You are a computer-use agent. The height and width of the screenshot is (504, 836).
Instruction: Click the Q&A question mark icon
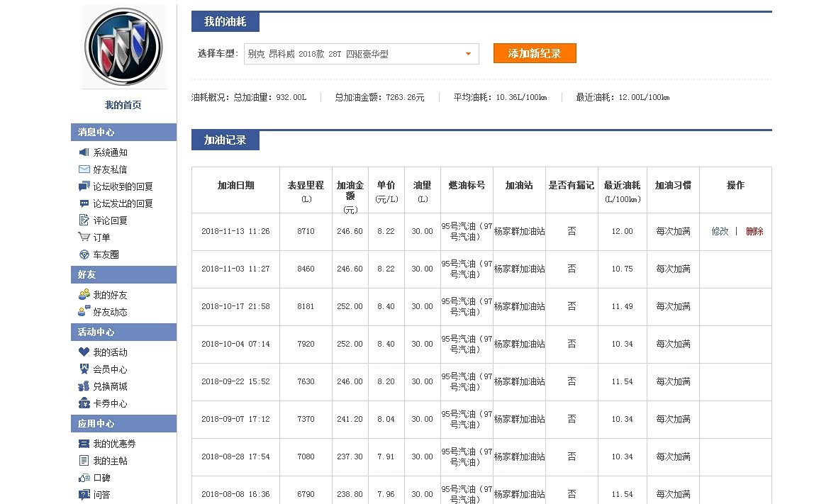(84, 495)
